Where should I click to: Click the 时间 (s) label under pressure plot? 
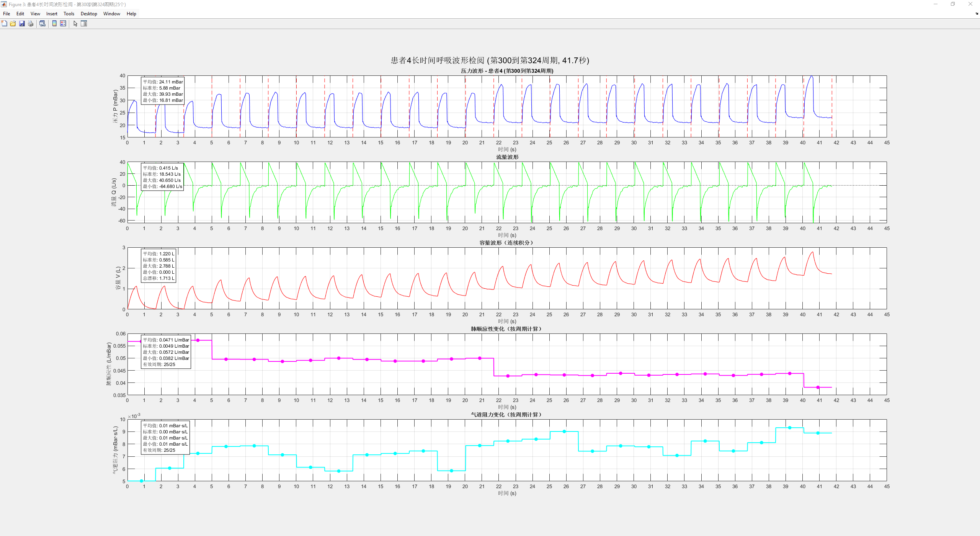(x=507, y=149)
